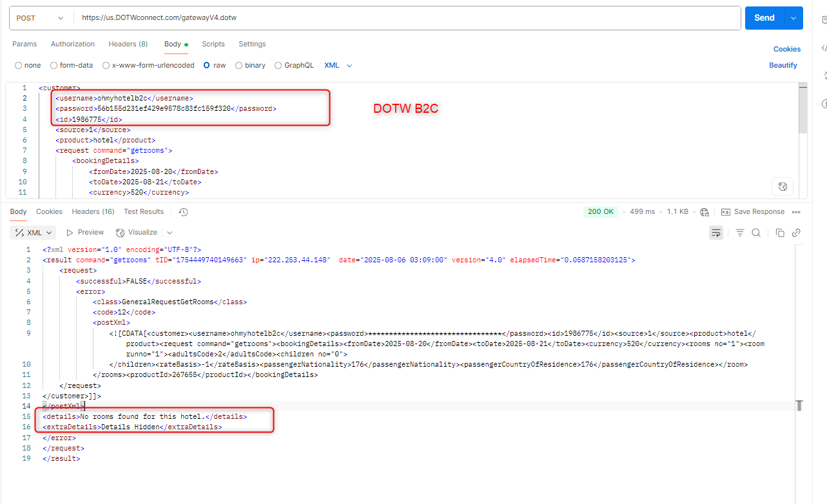Screen dimensions: 827x504
Task: Open the request body XML language dropdown
Action: 338,65
